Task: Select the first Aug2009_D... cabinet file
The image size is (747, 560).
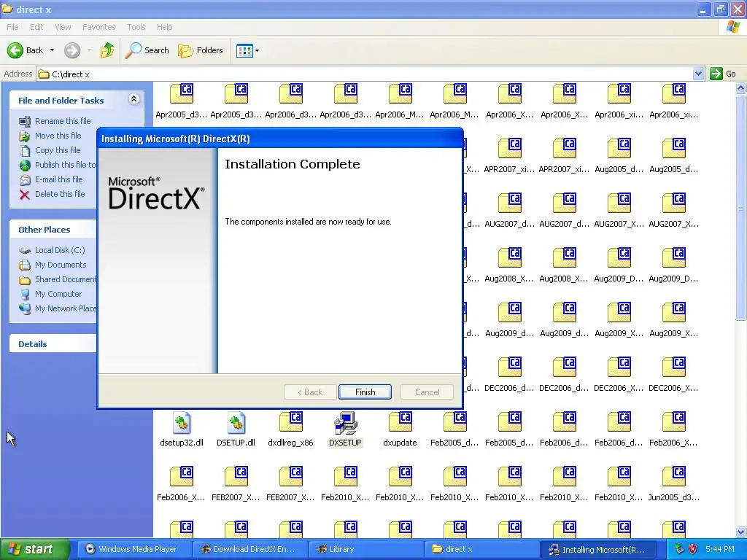Action: pyautogui.click(x=619, y=257)
